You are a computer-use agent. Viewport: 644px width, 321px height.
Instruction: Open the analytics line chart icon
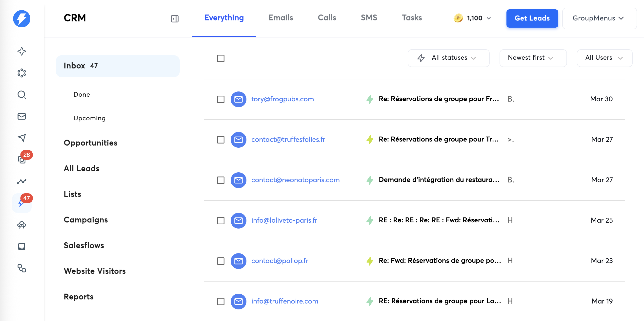coord(22,181)
